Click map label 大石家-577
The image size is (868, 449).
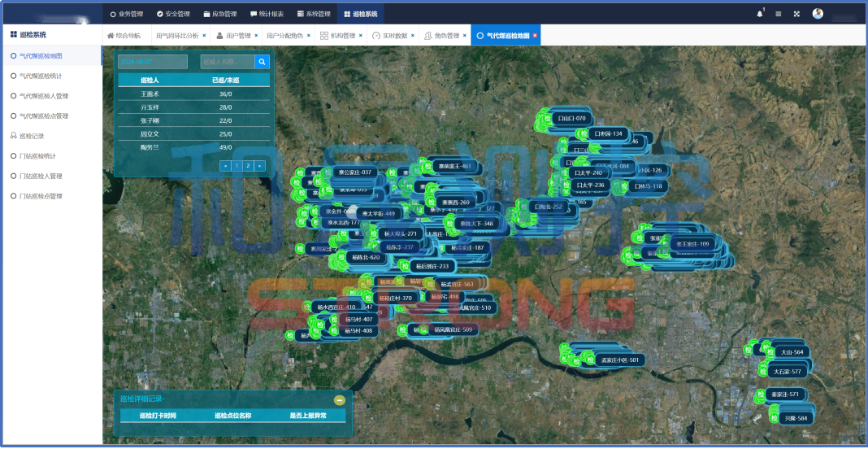coord(788,372)
